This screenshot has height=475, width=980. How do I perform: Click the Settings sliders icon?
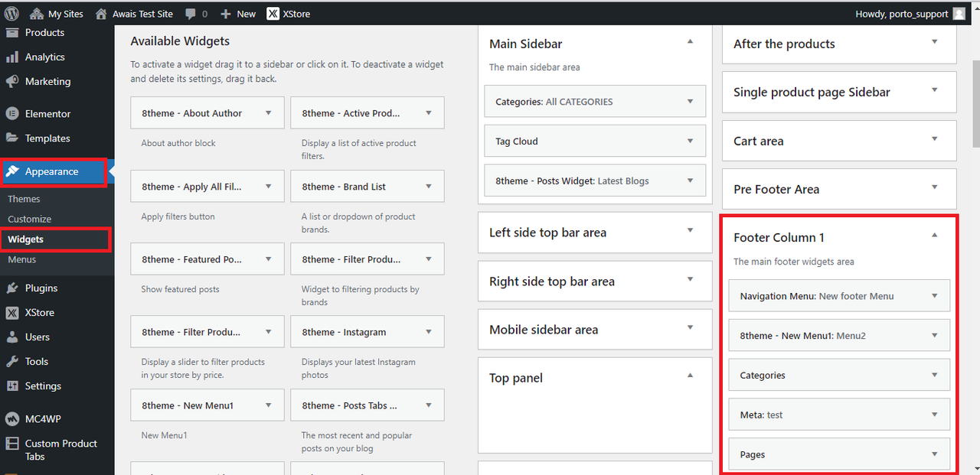[12, 386]
